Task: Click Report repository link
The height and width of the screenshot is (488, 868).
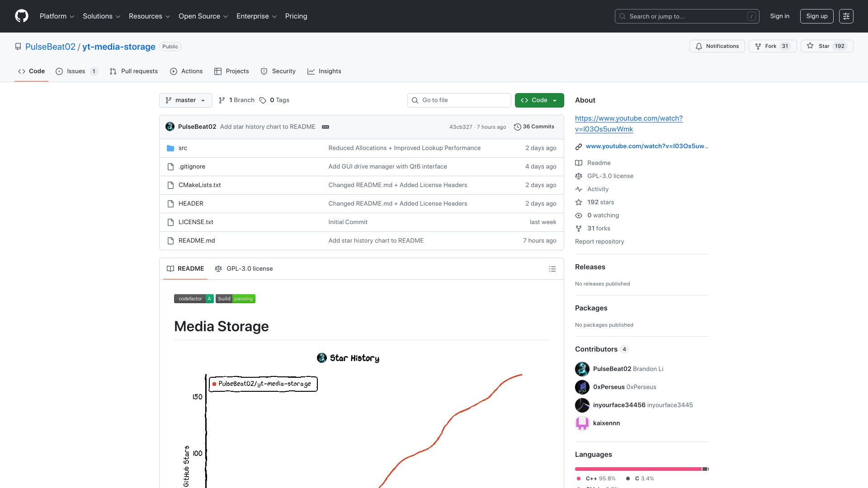Action: (x=599, y=242)
